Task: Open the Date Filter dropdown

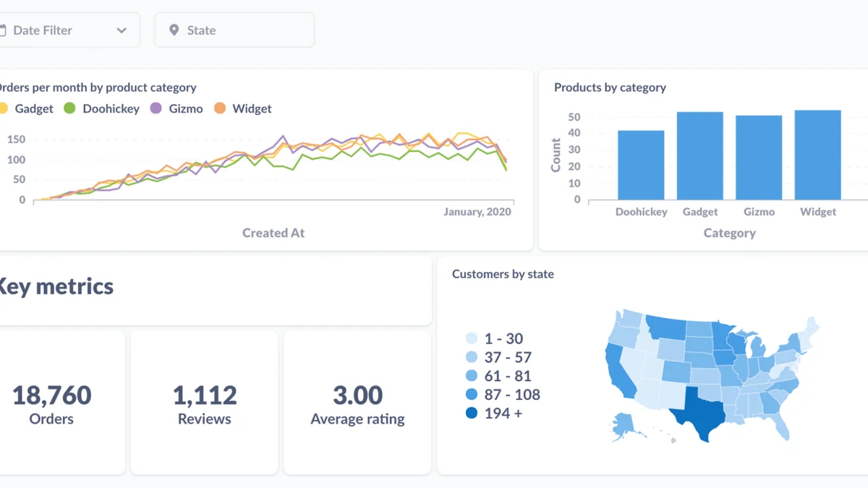Action: point(69,30)
